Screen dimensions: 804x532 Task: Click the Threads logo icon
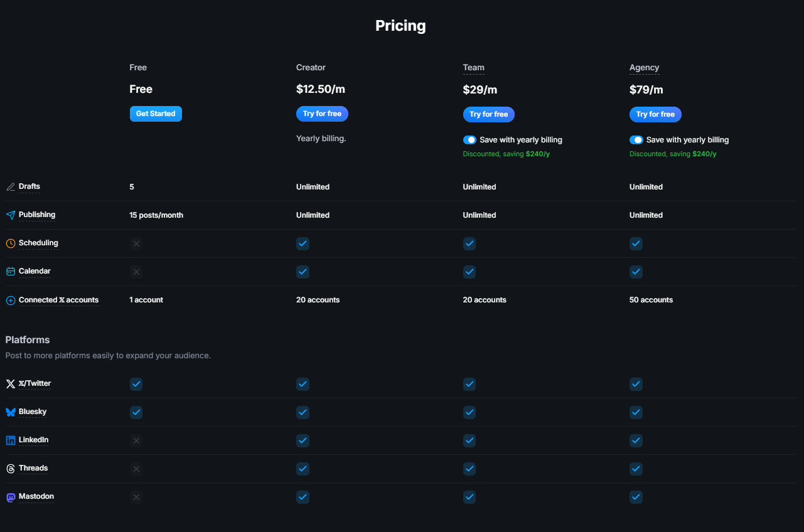point(11,469)
